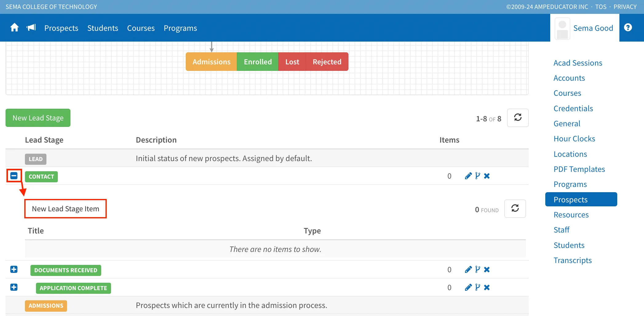Select the red Rejected stage block

pos(327,62)
